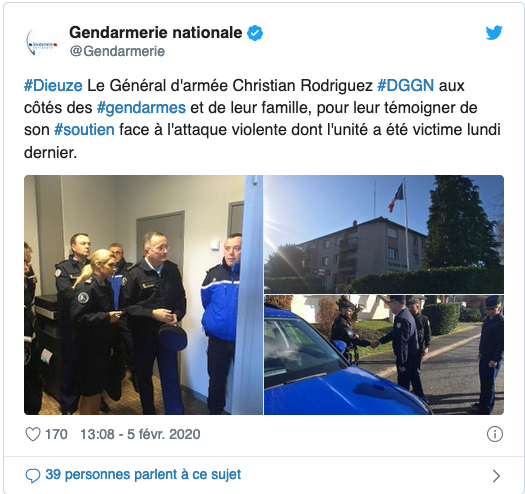Click the Twitter bird logo

pyautogui.click(x=494, y=32)
